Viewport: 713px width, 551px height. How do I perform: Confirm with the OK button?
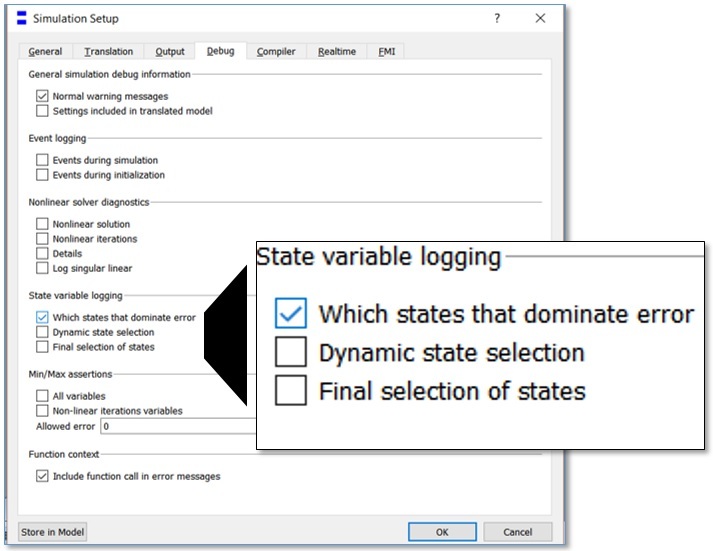(442, 532)
